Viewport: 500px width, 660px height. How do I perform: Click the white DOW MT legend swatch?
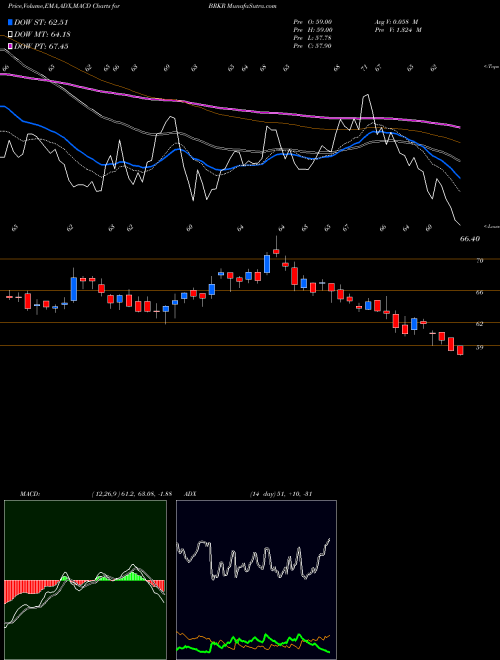[10, 35]
